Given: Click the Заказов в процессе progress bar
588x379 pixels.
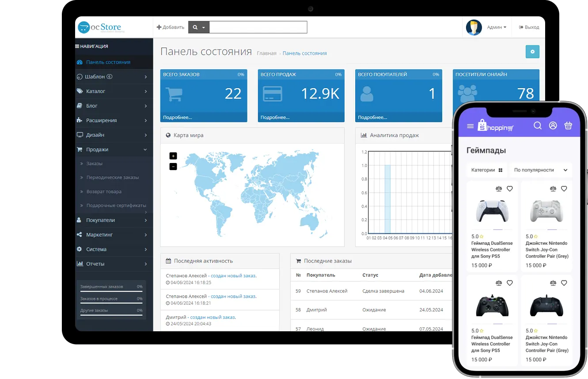Looking at the screenshot, I should (x=111, y=303).
